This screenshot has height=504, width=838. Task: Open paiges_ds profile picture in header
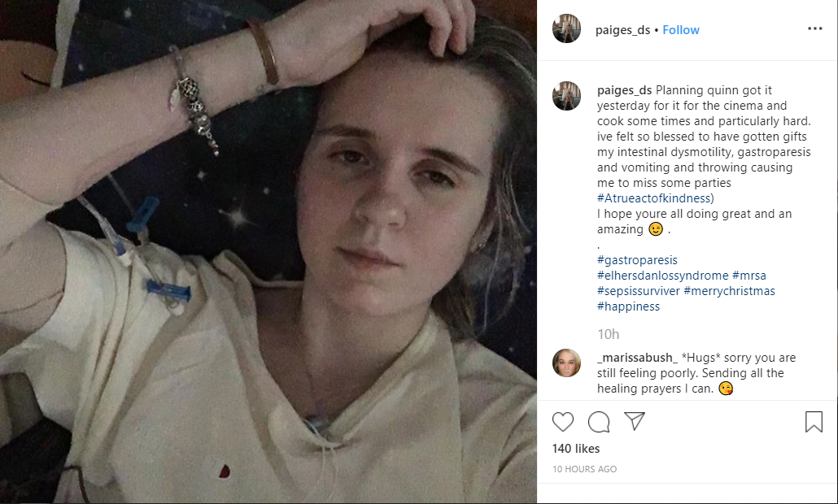click(566, 28)
